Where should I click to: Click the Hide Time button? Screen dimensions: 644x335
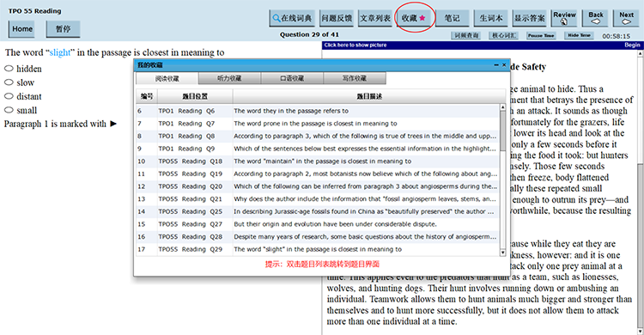pyautogui.click(x=579, y=36)
